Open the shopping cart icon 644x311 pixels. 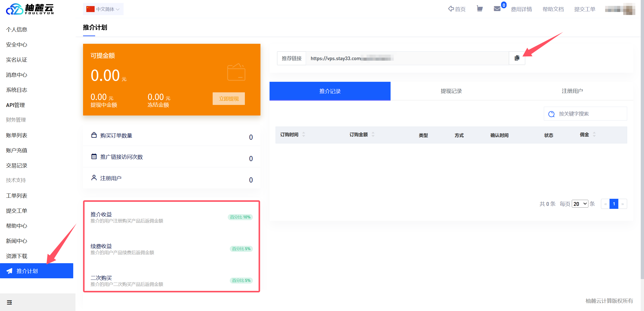coord(480,9)
